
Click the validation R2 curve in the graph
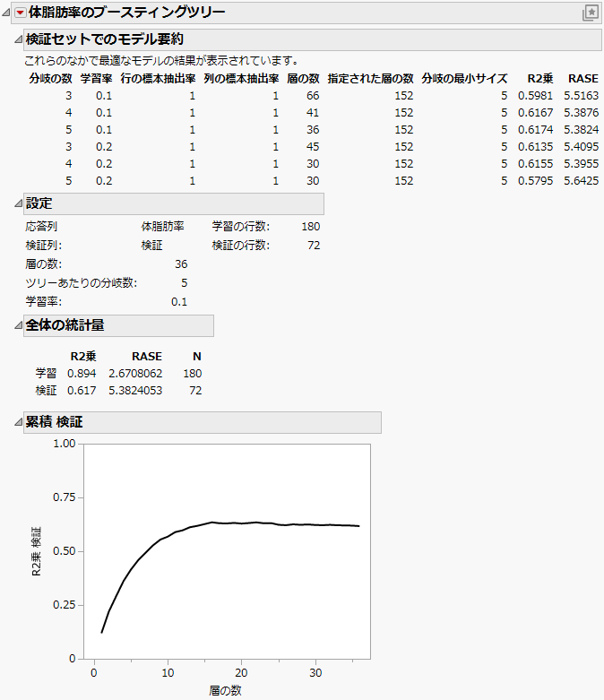coord(232,523)
